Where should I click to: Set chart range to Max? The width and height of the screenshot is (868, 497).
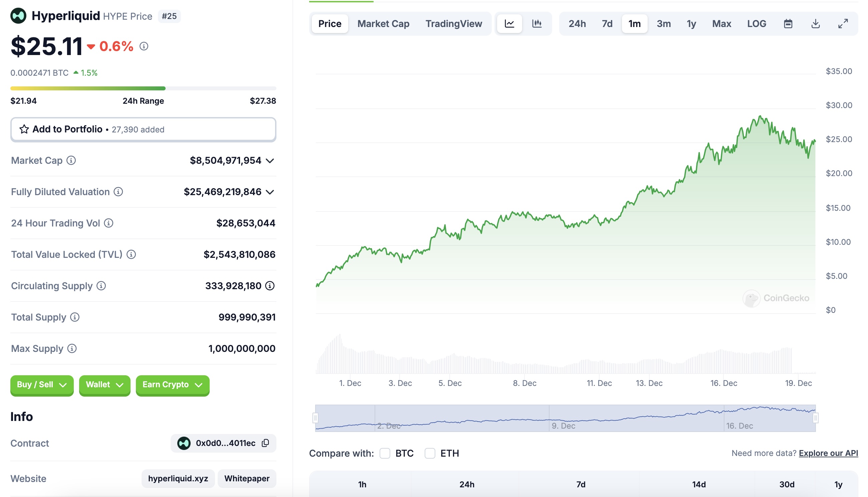721,24
